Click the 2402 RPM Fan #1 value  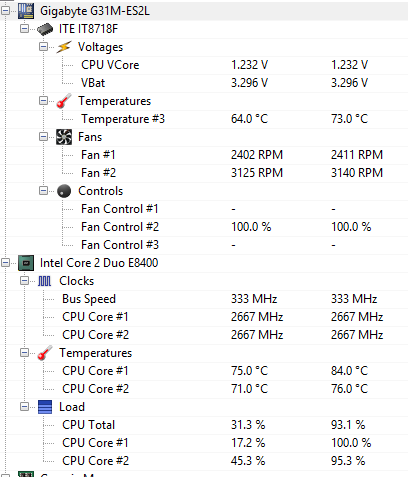pyautogui.click(x=257, y=155)
